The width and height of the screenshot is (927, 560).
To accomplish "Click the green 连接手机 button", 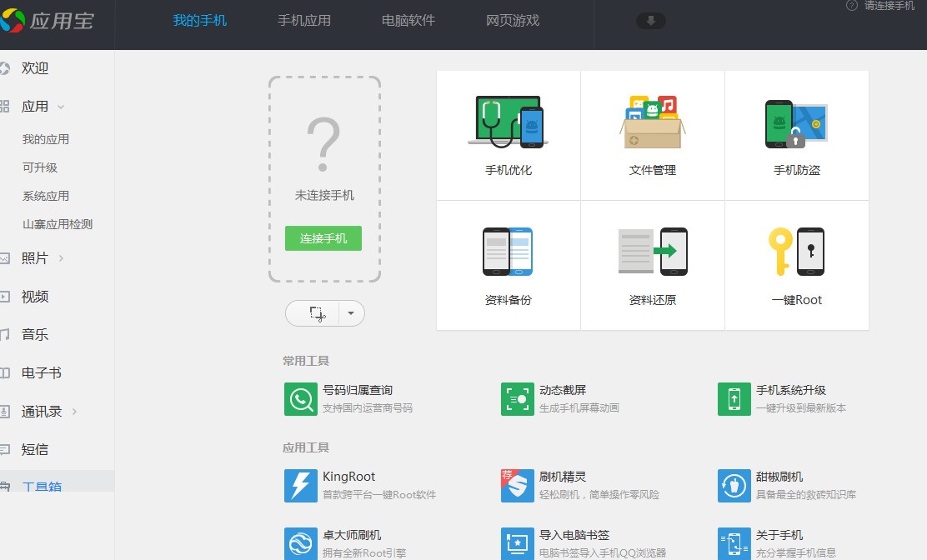I will 323,238.
